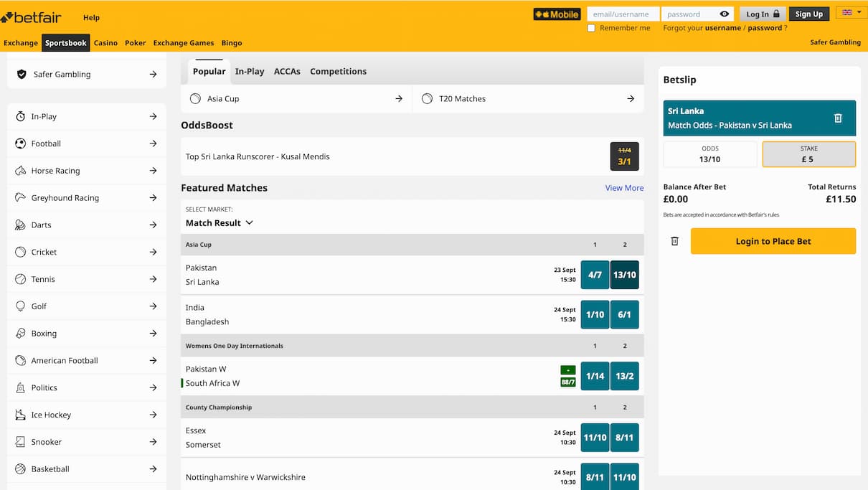Click the Asia Cup cricket ball icon
The height and width of the screenshot is (490, 868).
pos(195,99)
